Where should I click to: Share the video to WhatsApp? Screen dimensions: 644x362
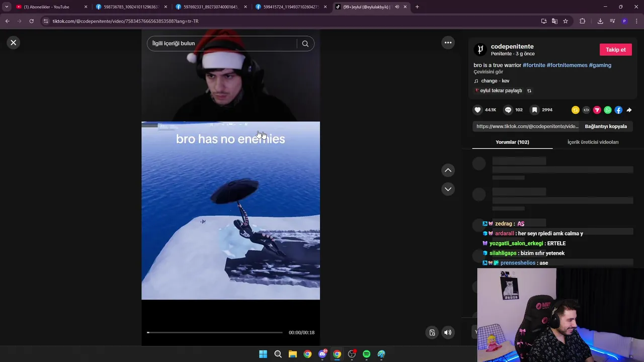(608, 110)
